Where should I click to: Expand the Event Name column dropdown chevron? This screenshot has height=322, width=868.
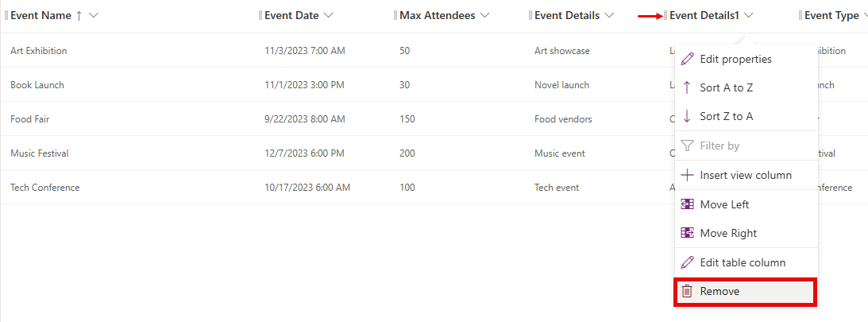[x=94, y=16]
